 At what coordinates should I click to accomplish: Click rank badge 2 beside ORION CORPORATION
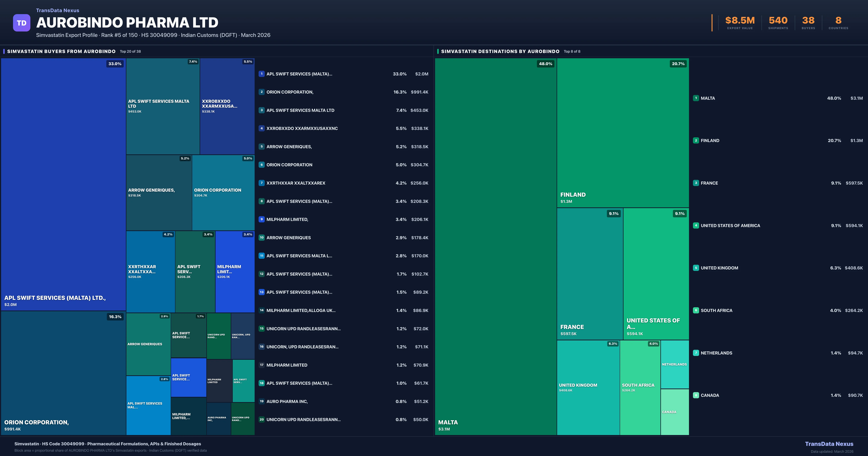[261, 92]
